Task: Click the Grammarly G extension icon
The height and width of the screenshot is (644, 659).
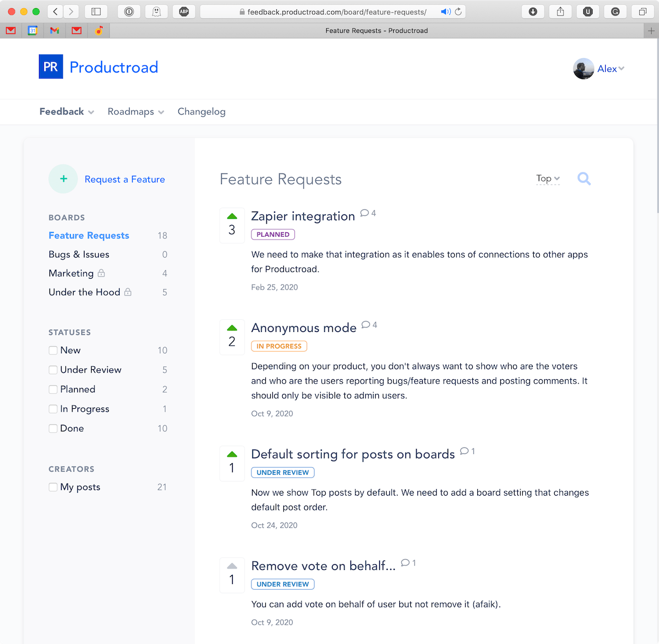Action: point(615,11)
